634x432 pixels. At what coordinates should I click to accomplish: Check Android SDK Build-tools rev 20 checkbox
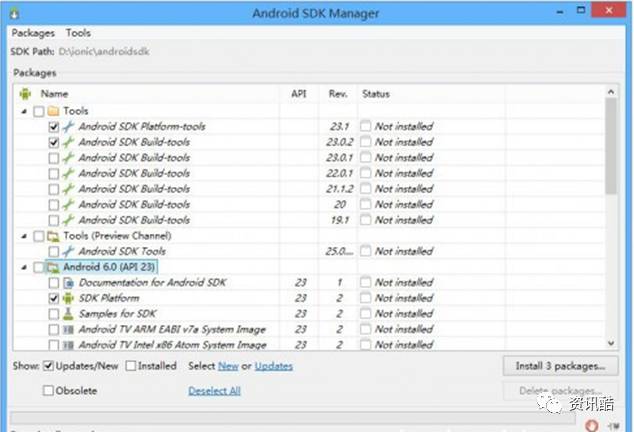point(53,205)
